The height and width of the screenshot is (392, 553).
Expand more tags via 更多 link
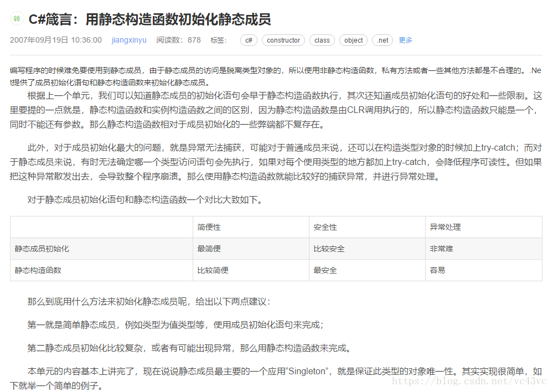(405, 40)
